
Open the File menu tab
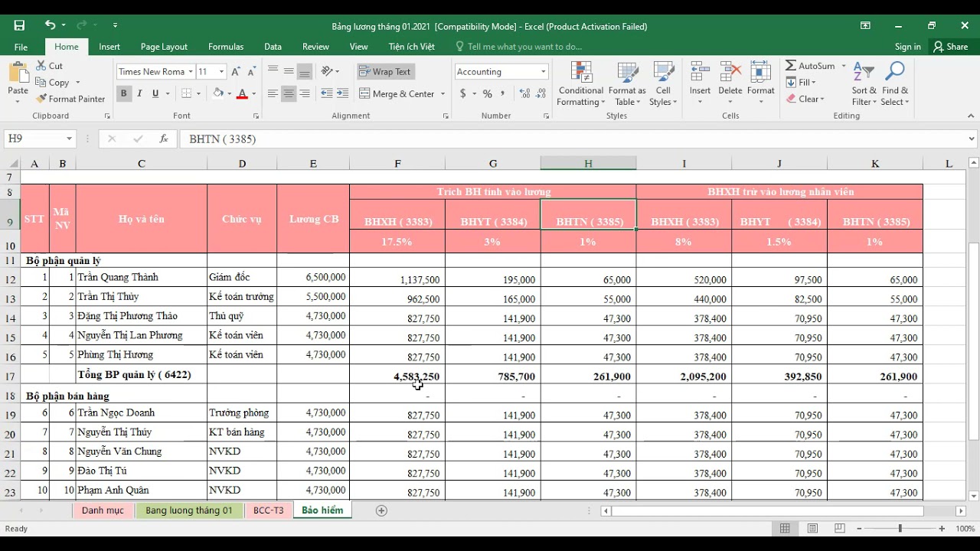[x=21, y=47]
